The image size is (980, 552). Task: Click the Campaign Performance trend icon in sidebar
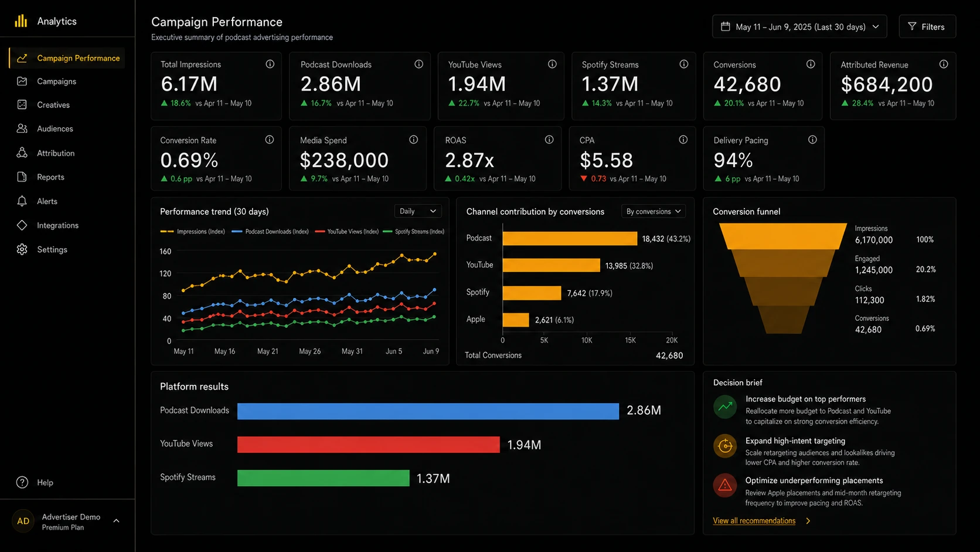(x=22, y=58)
